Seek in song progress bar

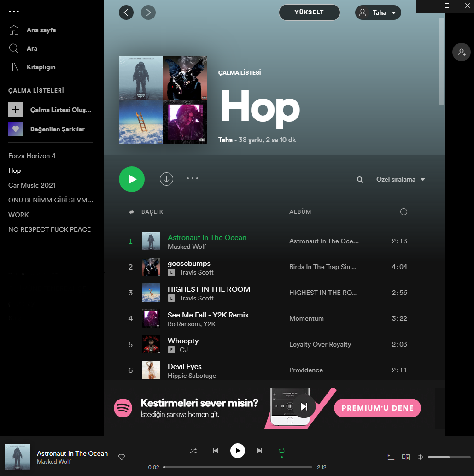click(238, 467)
